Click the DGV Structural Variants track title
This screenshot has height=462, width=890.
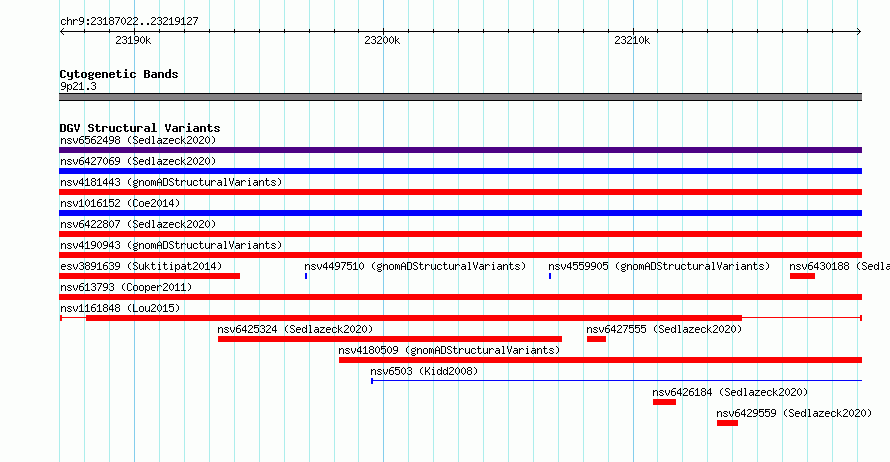pyautogui.click(x=140, y=128)
